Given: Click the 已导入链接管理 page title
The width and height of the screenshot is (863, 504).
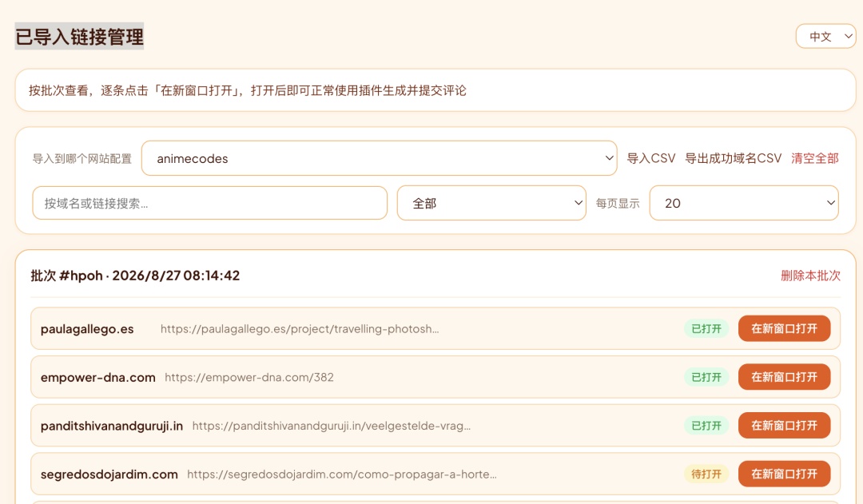Looking at the screenshot, I should [79, 37].
